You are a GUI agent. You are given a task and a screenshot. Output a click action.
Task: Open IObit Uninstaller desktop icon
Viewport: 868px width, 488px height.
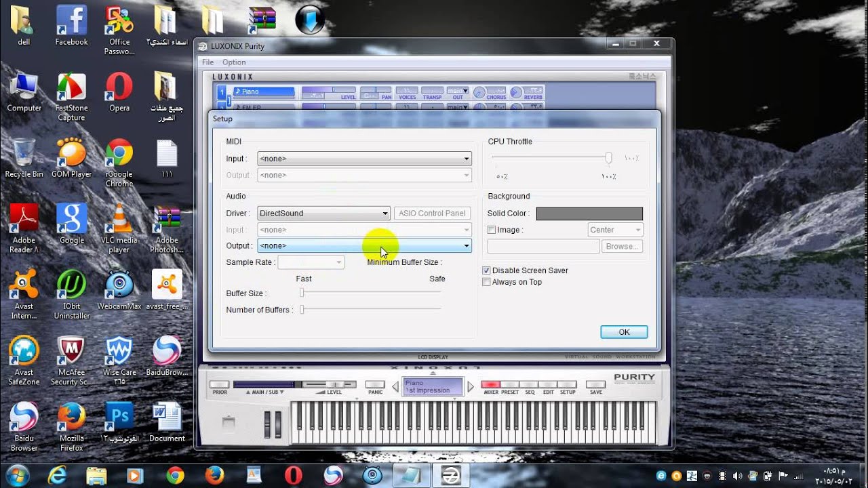71,295
